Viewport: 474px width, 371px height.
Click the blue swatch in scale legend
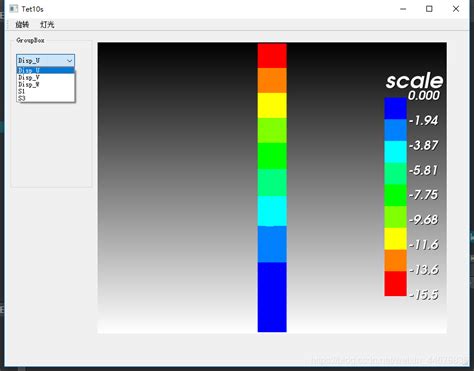click(395, 108)
